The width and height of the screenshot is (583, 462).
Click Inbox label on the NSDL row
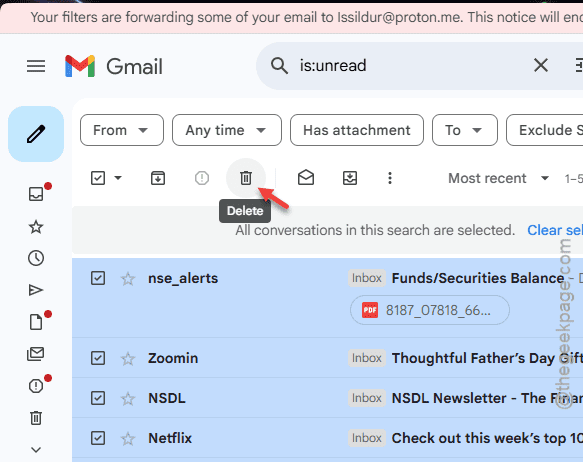tap(367, 398)
